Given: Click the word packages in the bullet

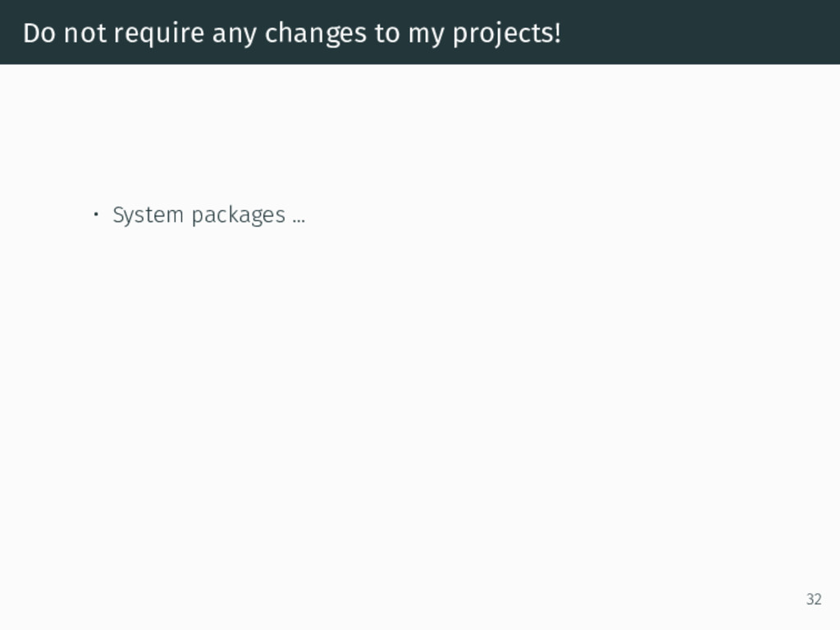Looking at the screenshot, I should click(x=239, y=216).
